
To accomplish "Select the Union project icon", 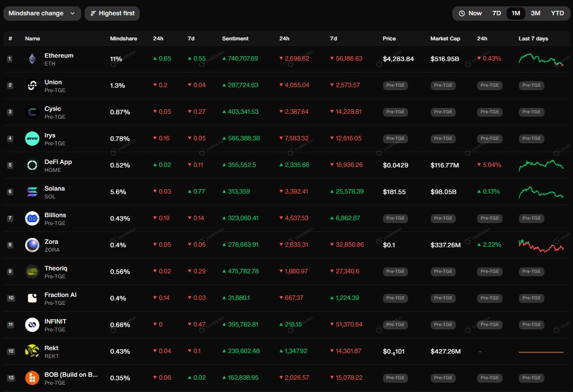I will 32,85.
